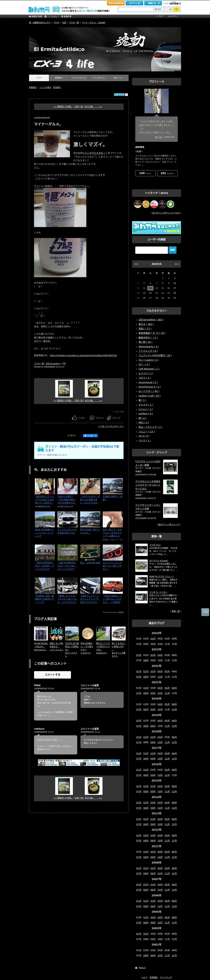The height and width of the screenshot is (980, 210).
Task: Click the みんカラ logo in header
Action: [39, 9]
